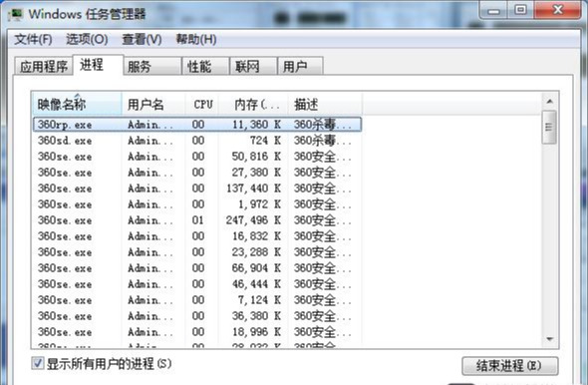Click the Task Manager title bar icon
Screen dimensions: 588x385
16,14
